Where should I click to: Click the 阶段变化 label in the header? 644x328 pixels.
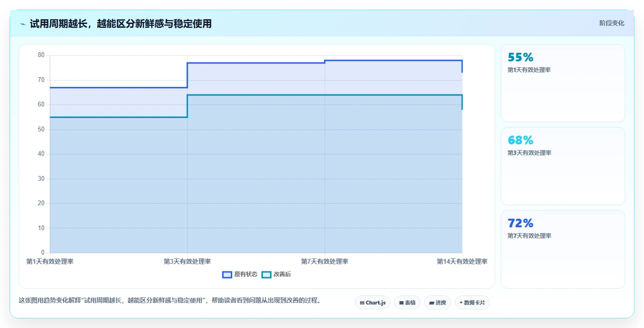611,23
